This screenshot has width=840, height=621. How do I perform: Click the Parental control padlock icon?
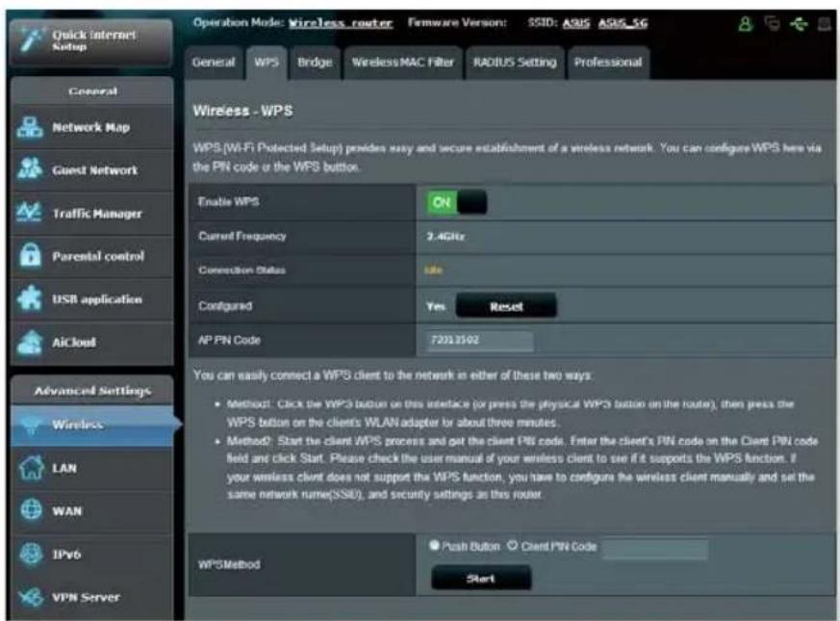pos(30,255)
